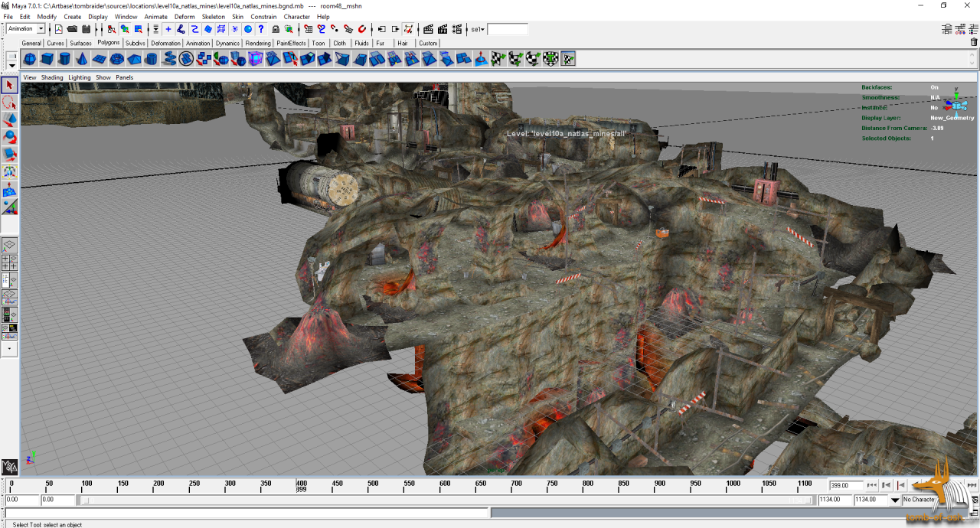Image resolution: width=980 pixels, height=528 pixels.
Task: Create a polygon cone from the shelf
Action: pos(82,59)
